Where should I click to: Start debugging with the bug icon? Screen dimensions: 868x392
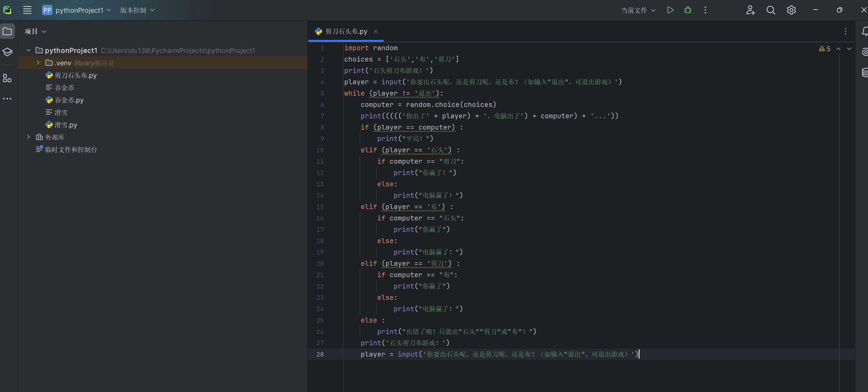tap(688, 10)
